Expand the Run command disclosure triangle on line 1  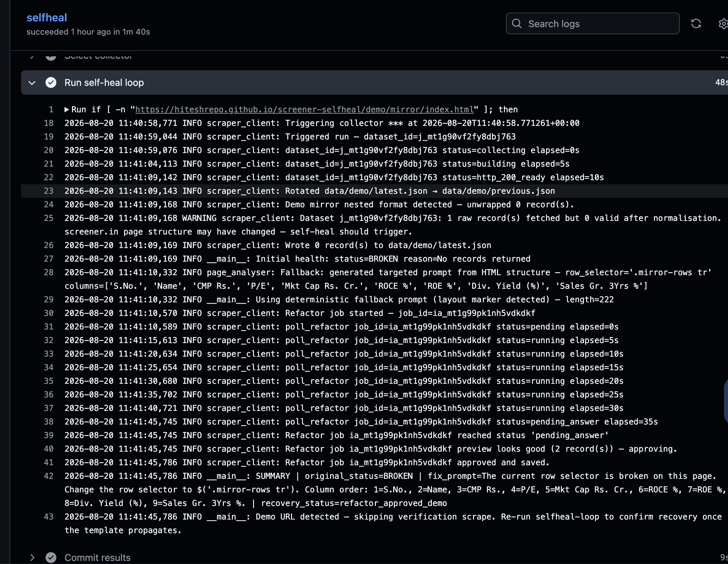67,110
